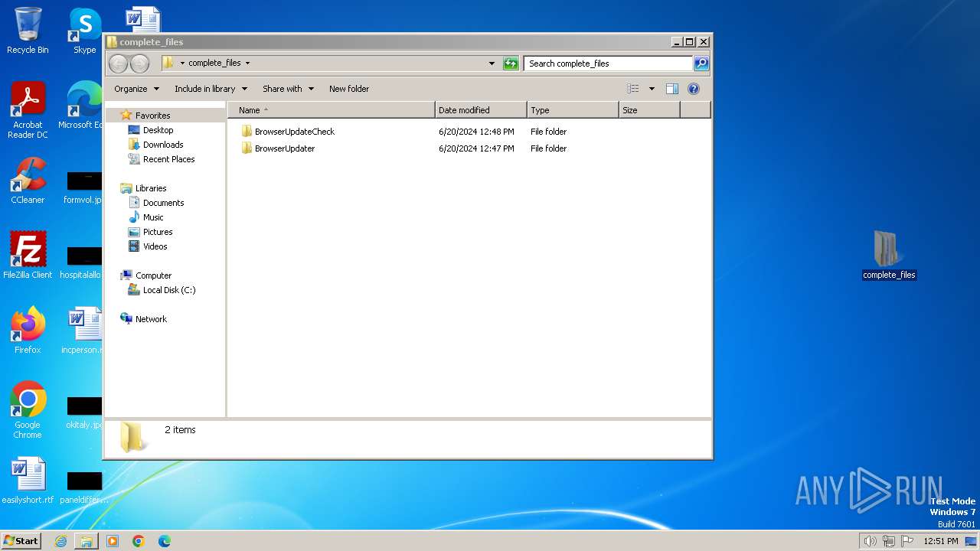Open Documents library in navigation pane
Image resolution: width=980 pixels, height=551 pixels.
163,203
